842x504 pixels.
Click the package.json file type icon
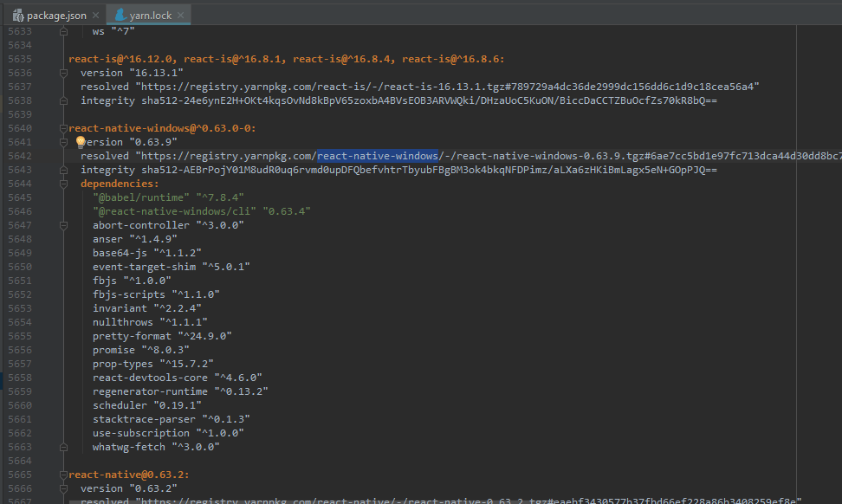click(x=17, y=15)
